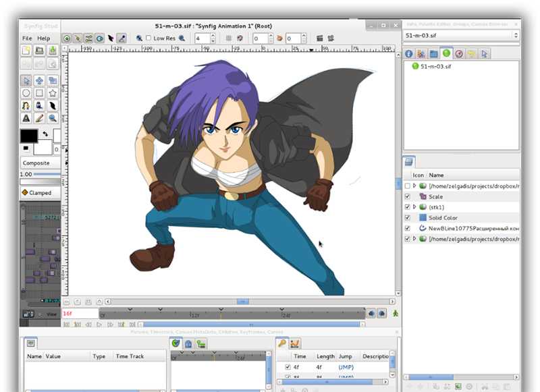Toggle position ducks display in canvas toolbar
The height and width of the screenshot is (392, 540).
tap(67, 38)
